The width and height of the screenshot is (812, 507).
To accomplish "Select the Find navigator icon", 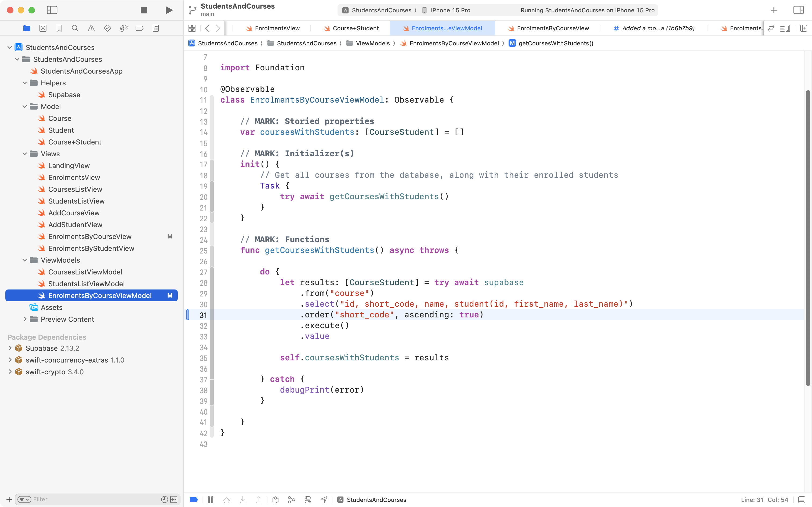I will 75,28.
